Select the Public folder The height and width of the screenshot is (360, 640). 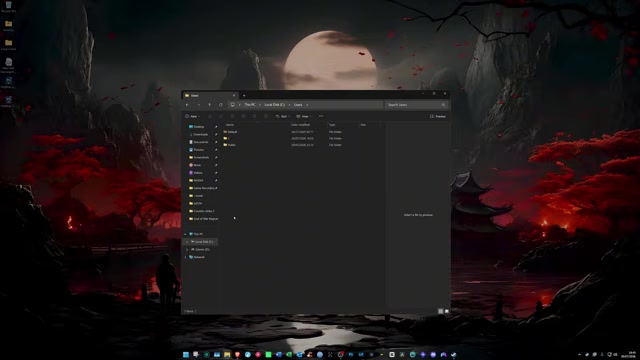point(230,145)
